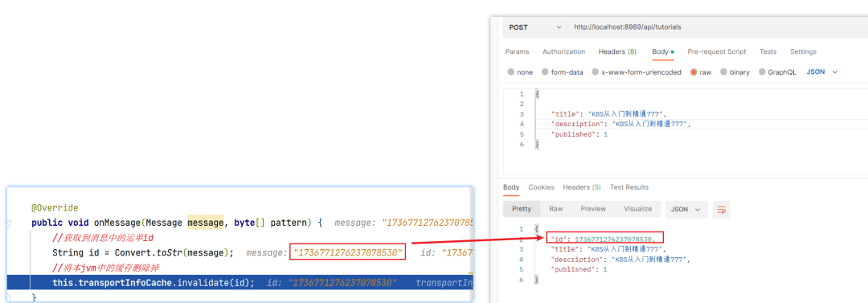Choose the GraphQL body radio option
868x303 pixels.
point(762,72)
